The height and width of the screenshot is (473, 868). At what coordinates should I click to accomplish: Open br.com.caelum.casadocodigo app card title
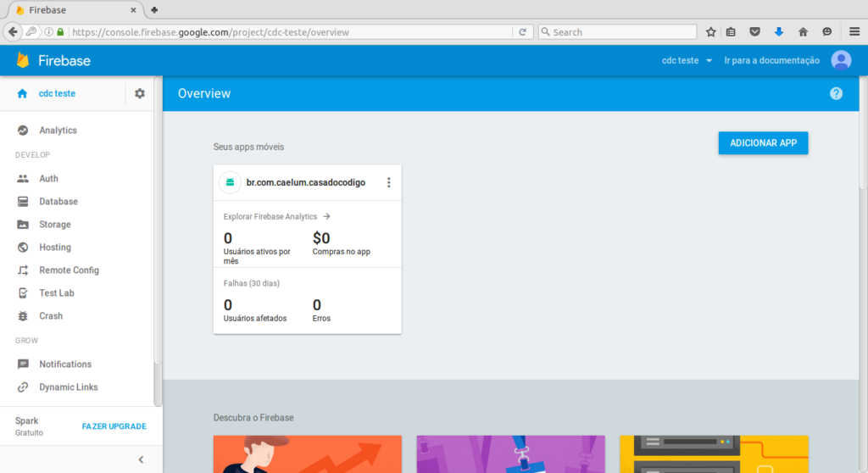305,182
